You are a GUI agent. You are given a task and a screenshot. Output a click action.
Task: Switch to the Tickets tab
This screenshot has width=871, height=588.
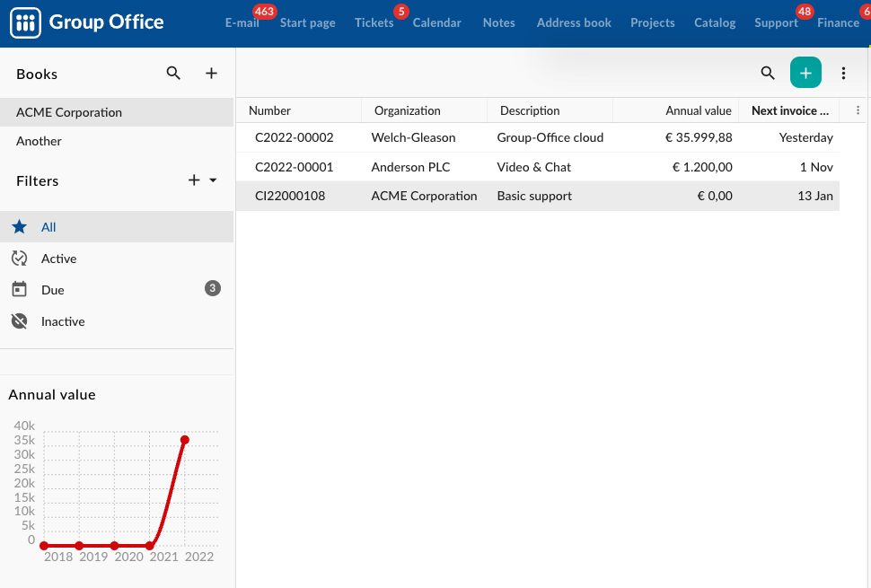pyautogui.click(x=374, y=22)
